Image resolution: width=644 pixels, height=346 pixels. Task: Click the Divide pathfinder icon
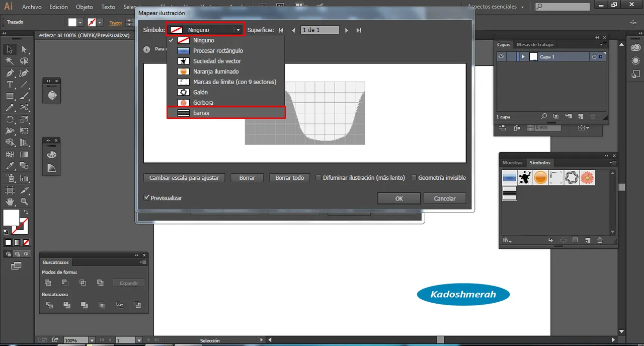pyautogui.click(x=49, y=305)
